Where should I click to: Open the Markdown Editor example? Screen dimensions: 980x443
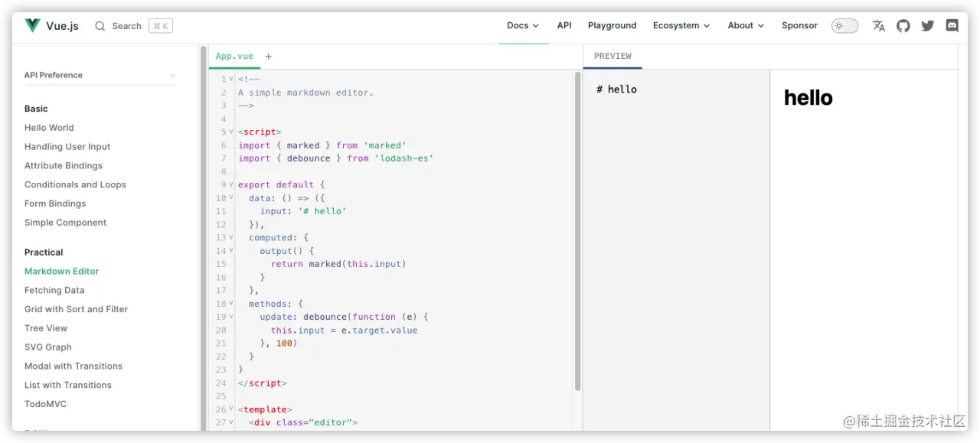pos(61,272)
